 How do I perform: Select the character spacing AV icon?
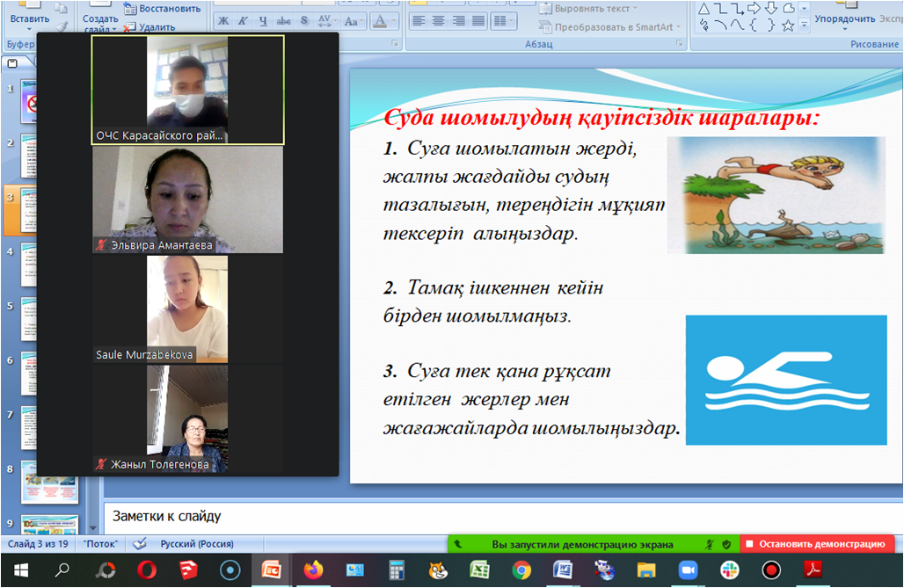324,20
